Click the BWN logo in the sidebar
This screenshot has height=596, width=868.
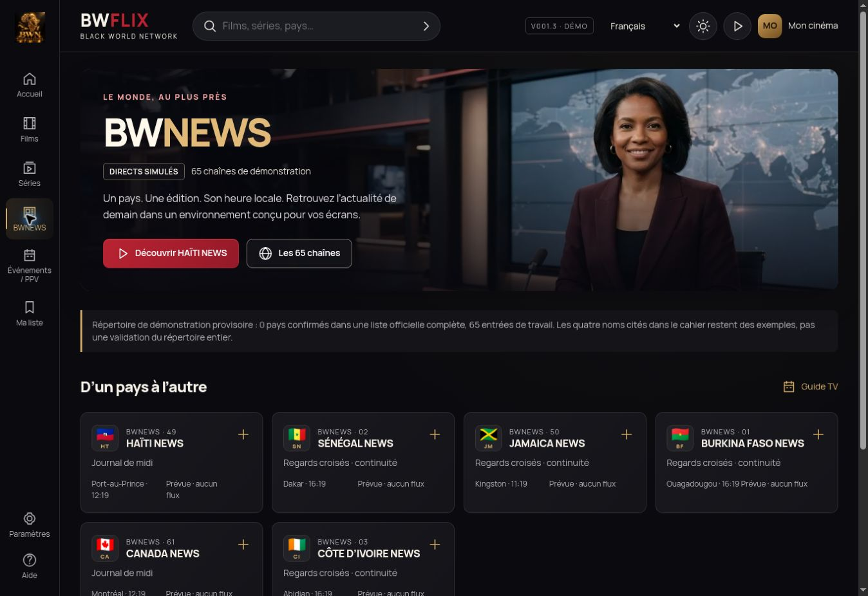tap(30, 26)
